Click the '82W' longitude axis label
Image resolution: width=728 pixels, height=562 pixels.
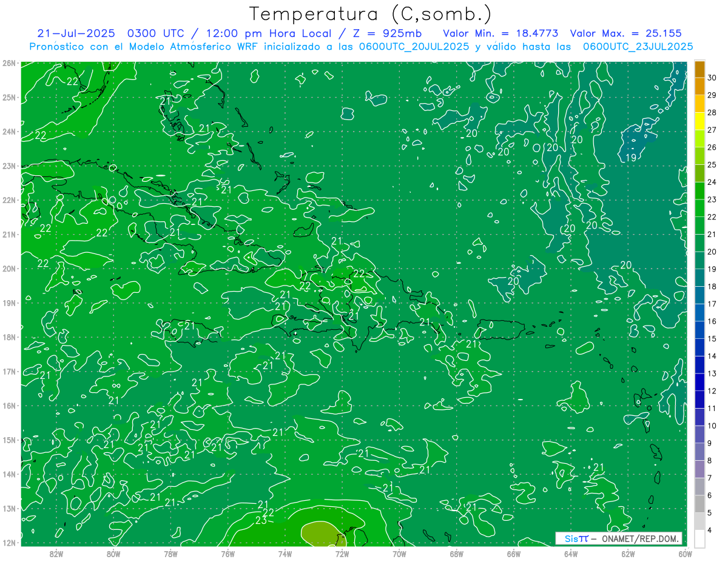(56, 553)
